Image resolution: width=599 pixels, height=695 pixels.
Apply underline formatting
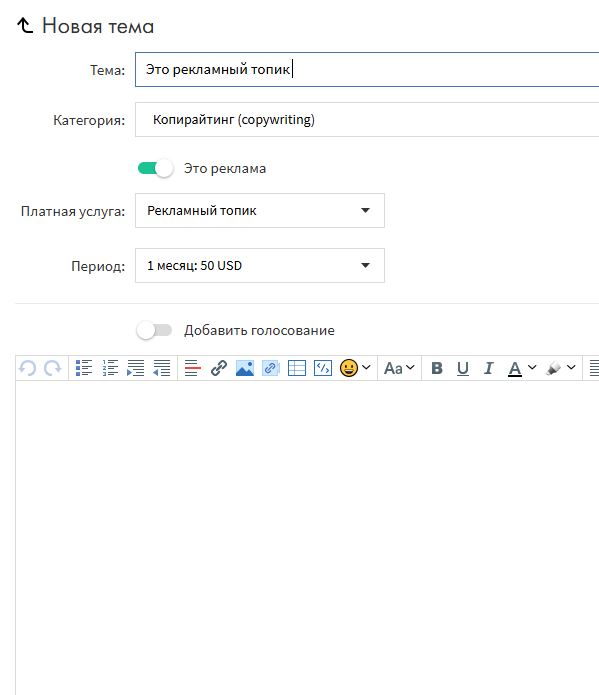(x=463, y=368)
